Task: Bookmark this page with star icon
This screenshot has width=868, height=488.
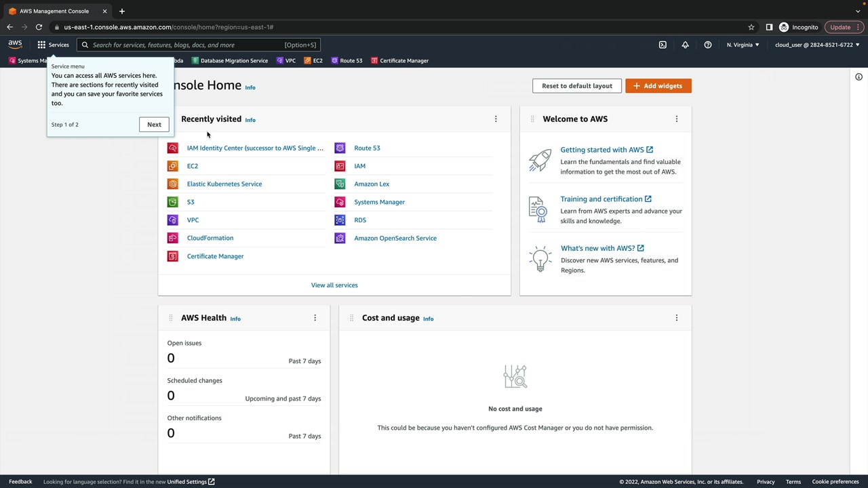Action: pyautogui.click(x=751, y=27)
